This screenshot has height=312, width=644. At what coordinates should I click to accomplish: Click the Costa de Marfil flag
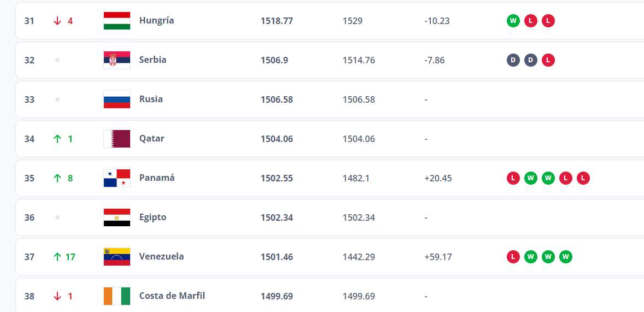[x=116, y=296]
